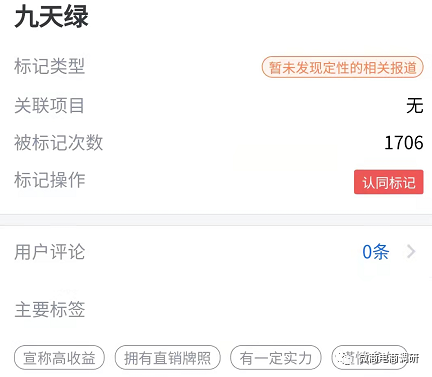The image size is (432, 377).
Task: Click the 被标记次数 label
Action: (59, 143)
